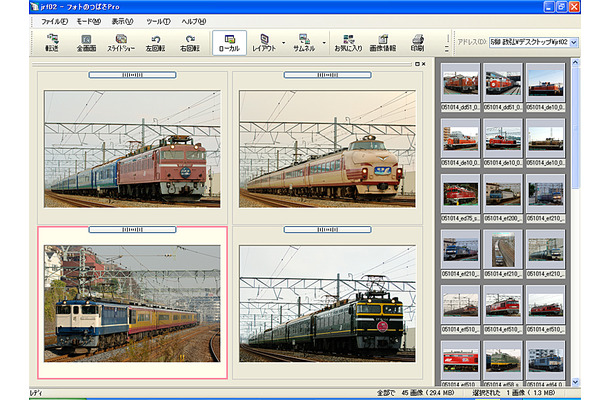This screenshot has width=610, height=400.
Task: Select the green locomotive 051014_ef58 thumbnail
Action: coord(503,360)
